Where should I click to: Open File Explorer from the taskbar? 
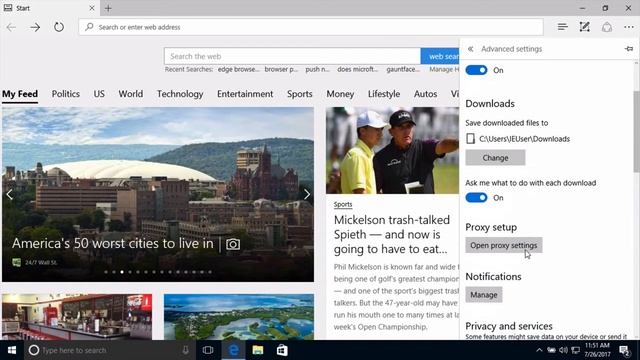pos(258,350)
